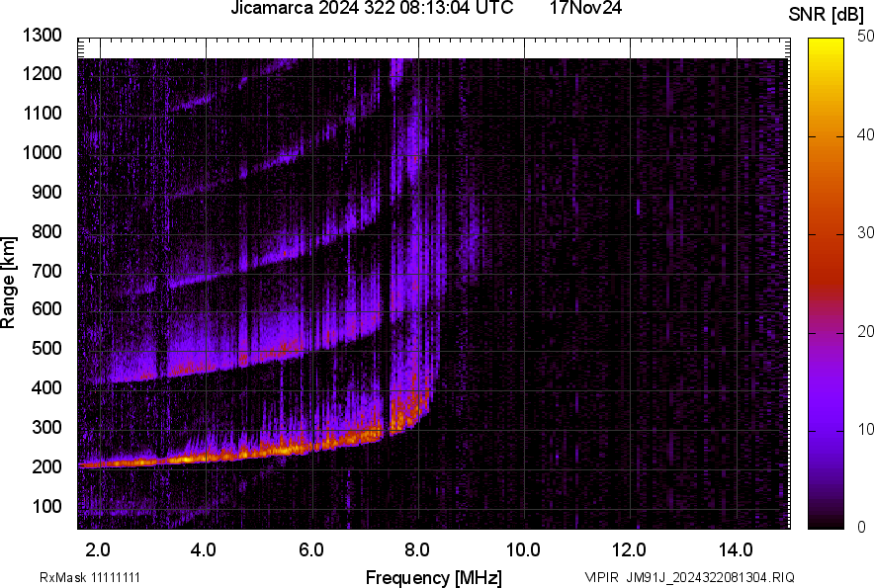874x588 pixels.
Task: Click the 'RxMask 11111111' footer text
Action: (90, 577)
